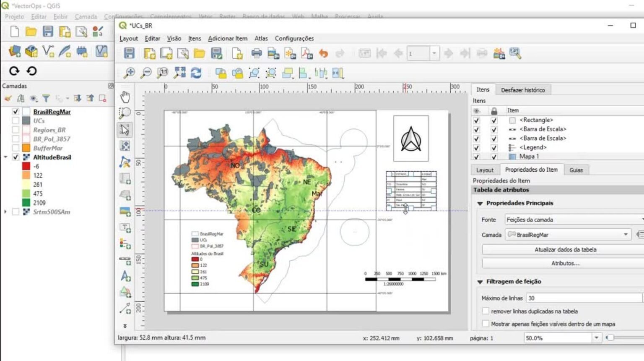Expand more tools chevron in layout toolbox

tap(125, 326)
